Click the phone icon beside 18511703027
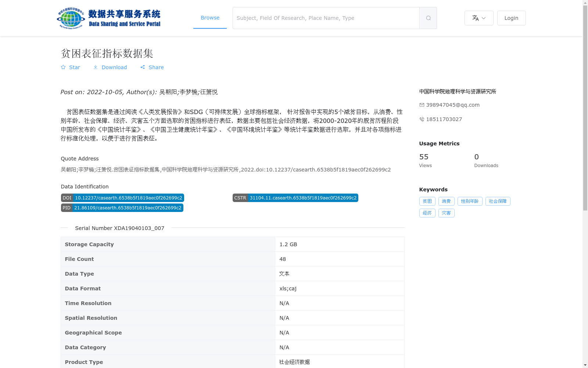Screen dimensions: 588x368 click(x=422, y=119)
